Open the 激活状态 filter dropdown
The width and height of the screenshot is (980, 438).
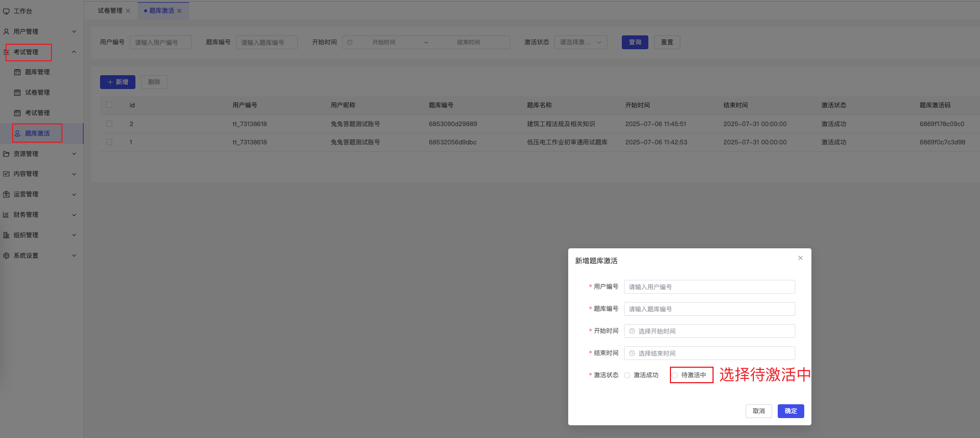coord(581,43)
